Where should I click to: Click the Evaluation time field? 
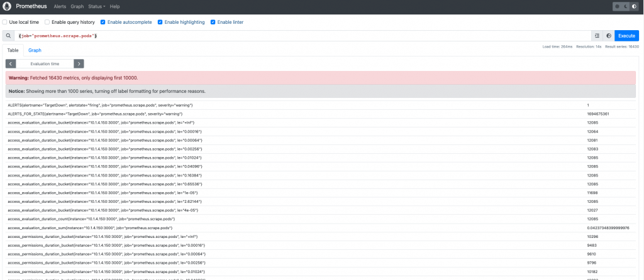(45, 63)
